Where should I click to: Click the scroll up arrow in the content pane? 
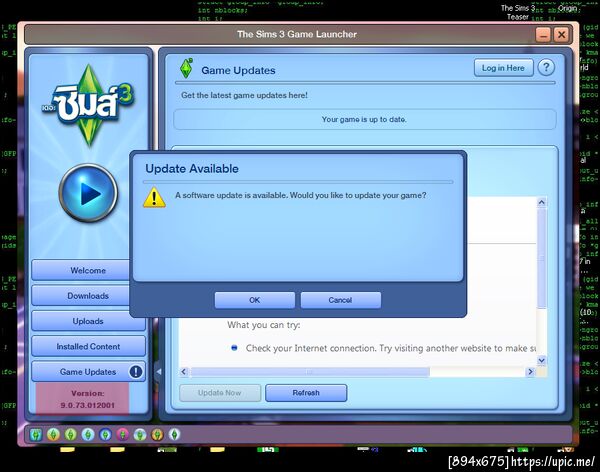pyautogui.click(x=541, y=202)
